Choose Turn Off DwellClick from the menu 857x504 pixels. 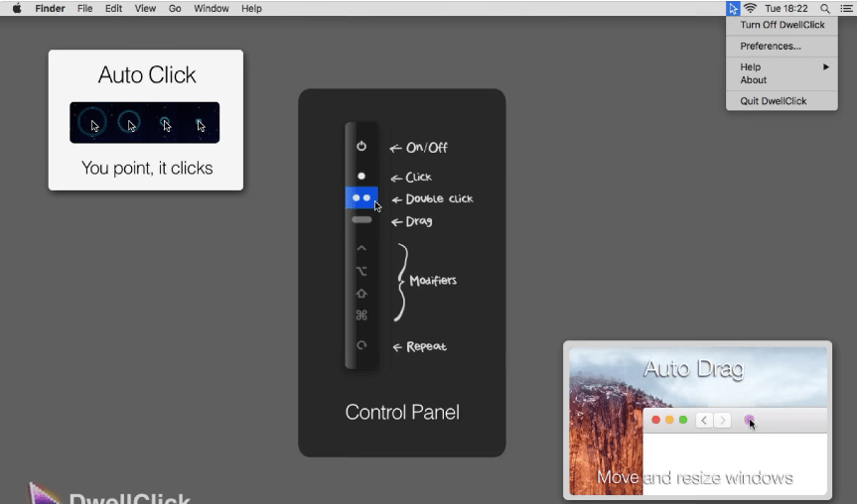(782, 25)
